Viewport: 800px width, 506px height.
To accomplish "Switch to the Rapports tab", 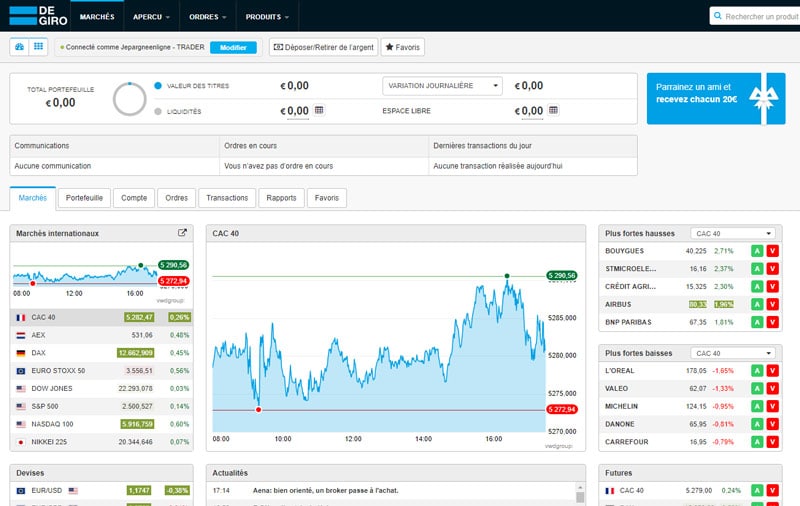I will click(x=281, y=198).
